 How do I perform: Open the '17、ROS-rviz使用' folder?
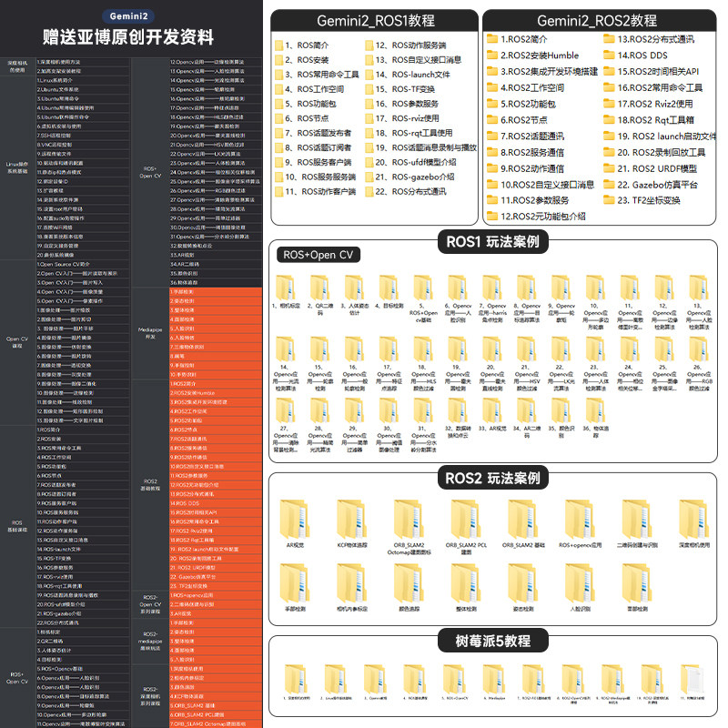click(x=402, y=118)
